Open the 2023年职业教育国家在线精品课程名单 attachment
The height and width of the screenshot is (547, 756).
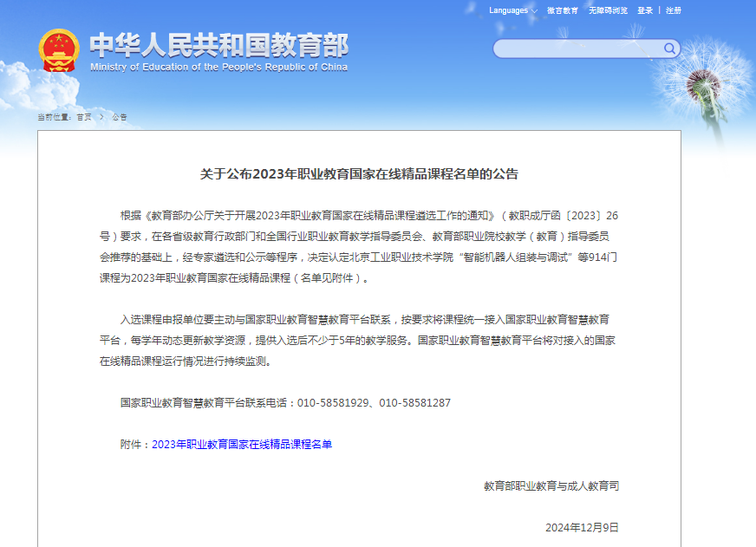[x=242, y=445]
